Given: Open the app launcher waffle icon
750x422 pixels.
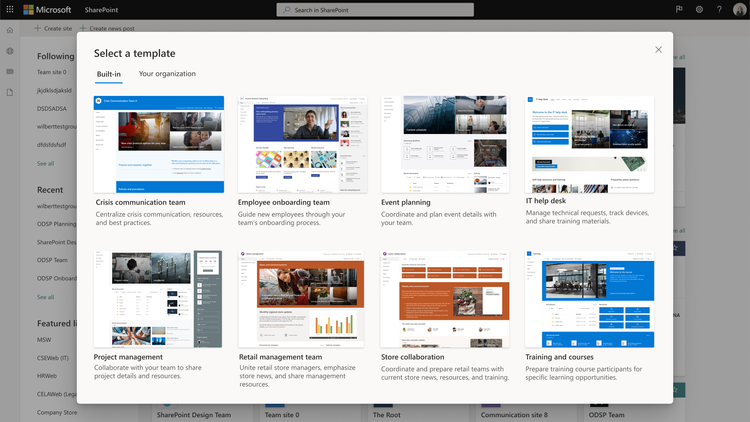Looking at the screenshot, I should (10, 9).
